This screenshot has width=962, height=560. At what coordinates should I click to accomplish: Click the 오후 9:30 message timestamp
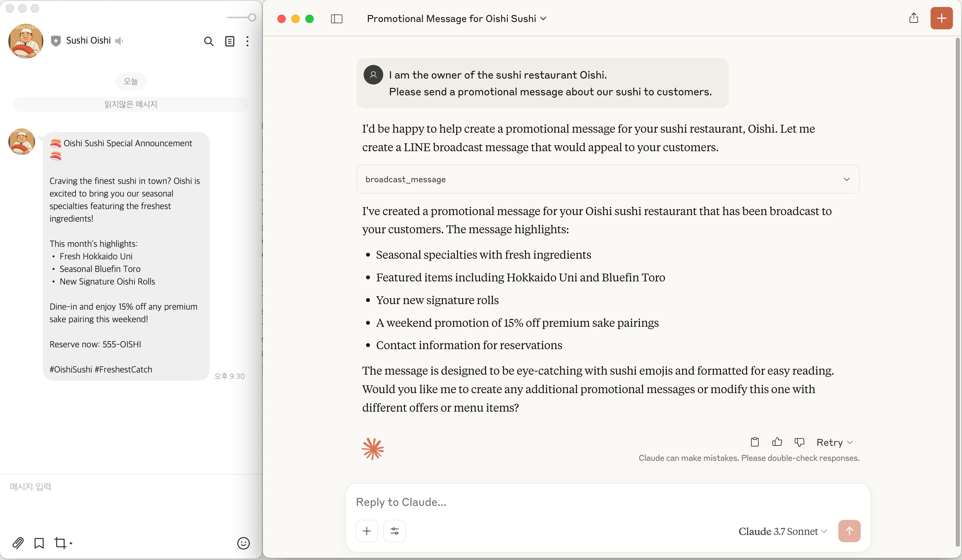[229, 376]
